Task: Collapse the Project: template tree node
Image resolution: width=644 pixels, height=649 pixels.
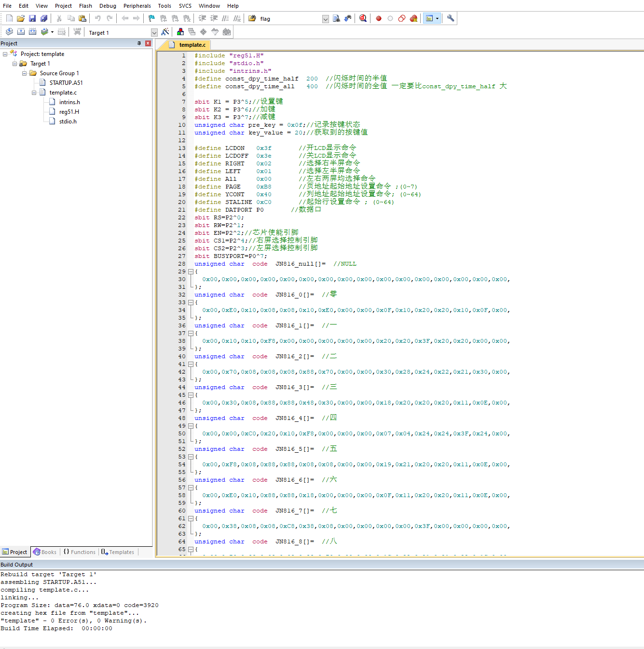Action: coord(5,54)
